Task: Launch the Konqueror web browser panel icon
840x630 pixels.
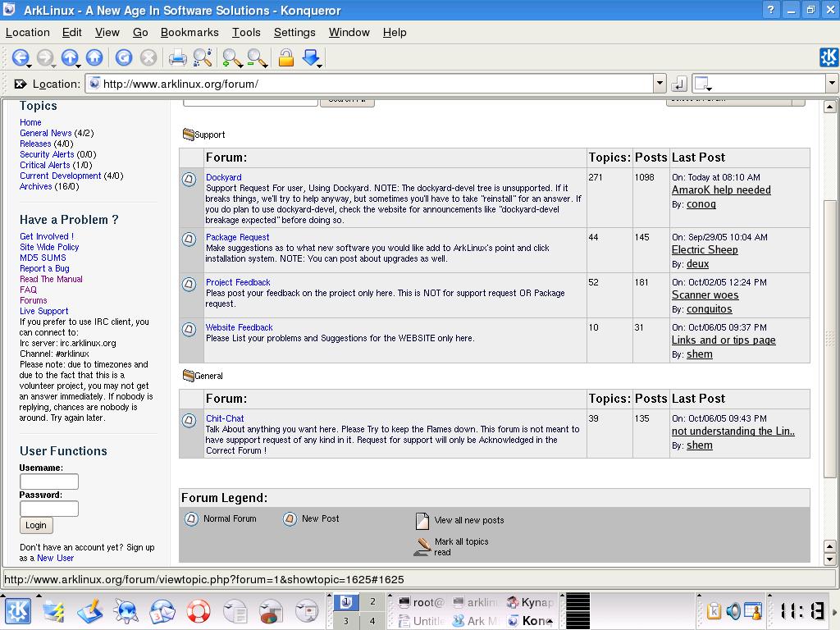Action: (x=126, y=611)
